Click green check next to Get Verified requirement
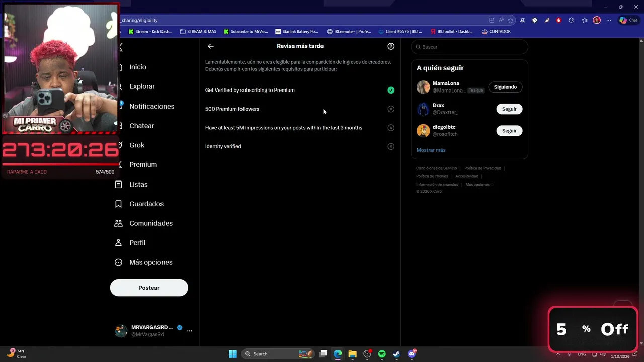The height and width of the screenshot is (362, 644). 391,90
